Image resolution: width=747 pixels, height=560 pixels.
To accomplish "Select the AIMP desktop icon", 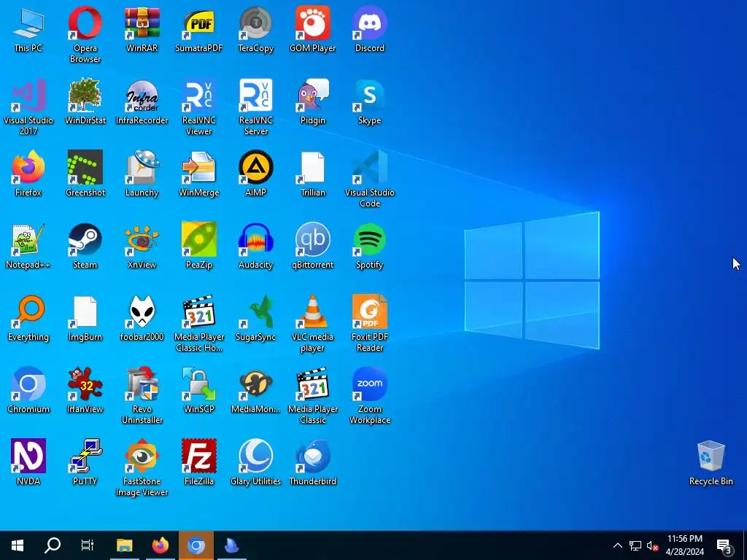I will click(256, 174).
